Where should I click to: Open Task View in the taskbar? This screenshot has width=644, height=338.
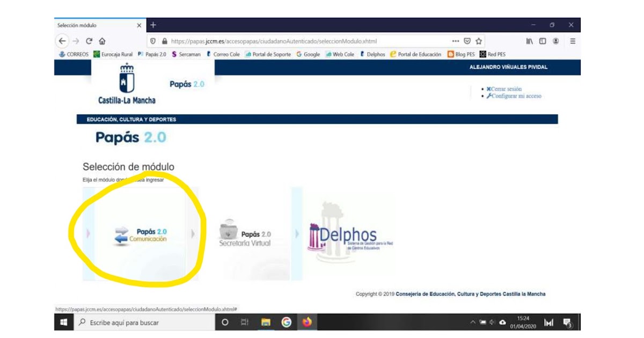245,322
